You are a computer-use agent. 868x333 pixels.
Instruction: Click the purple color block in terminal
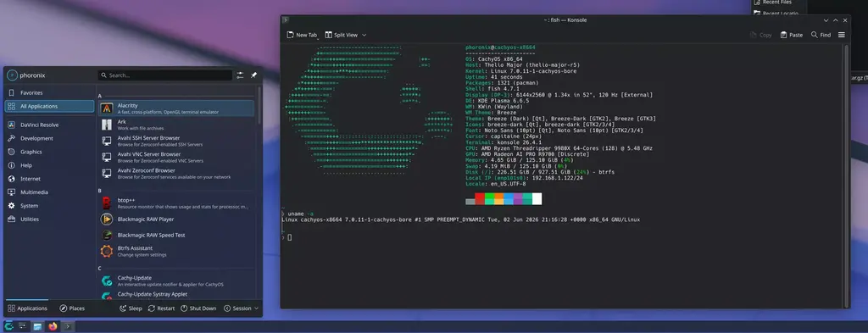point(518,199)
